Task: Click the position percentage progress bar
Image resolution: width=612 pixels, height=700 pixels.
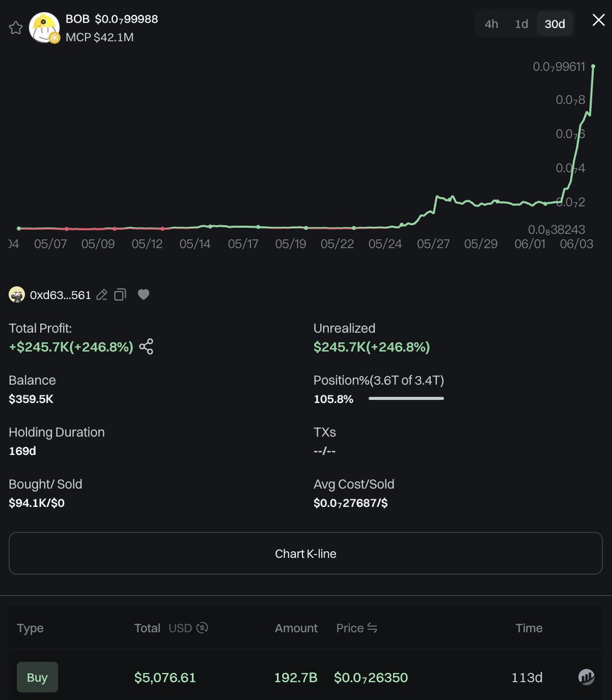Action: coord(406,398)
